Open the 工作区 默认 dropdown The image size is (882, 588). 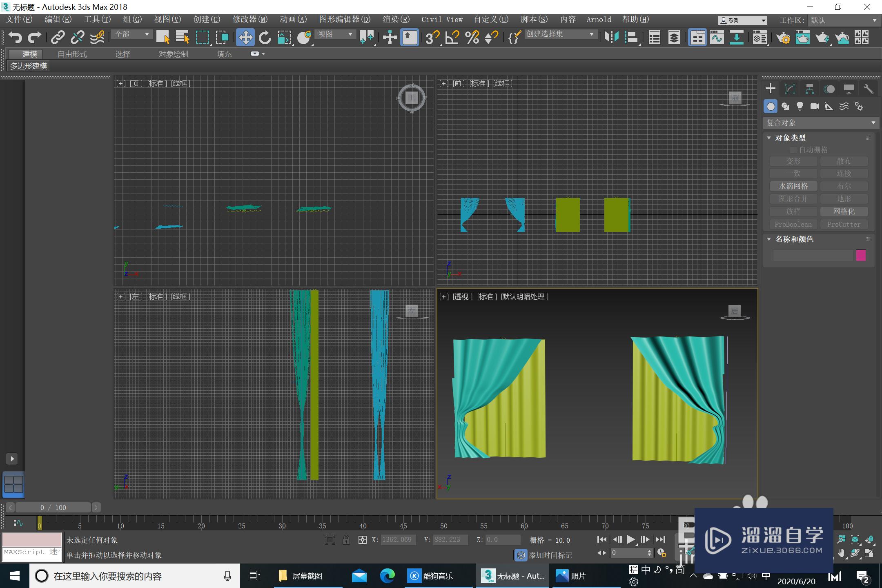[844, 20]
